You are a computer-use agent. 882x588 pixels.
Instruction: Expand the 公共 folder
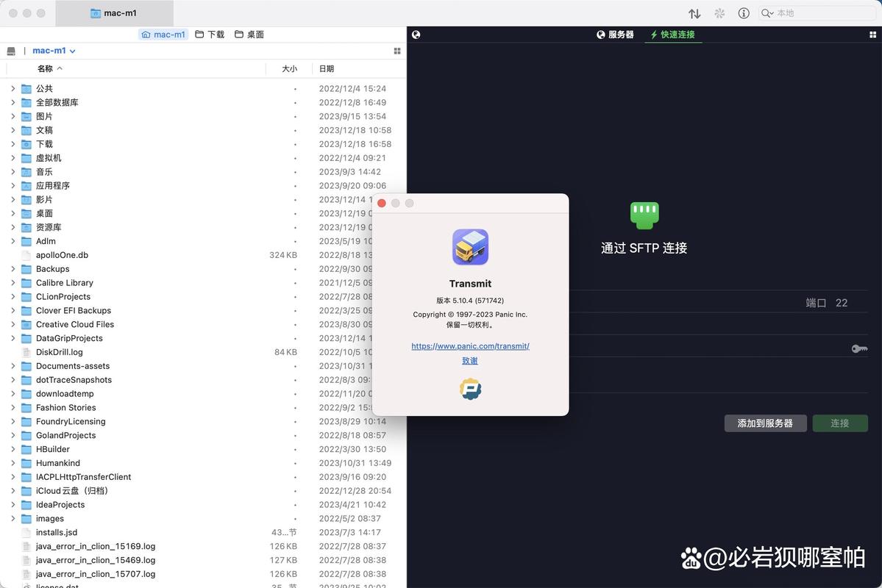coord(13,88)
